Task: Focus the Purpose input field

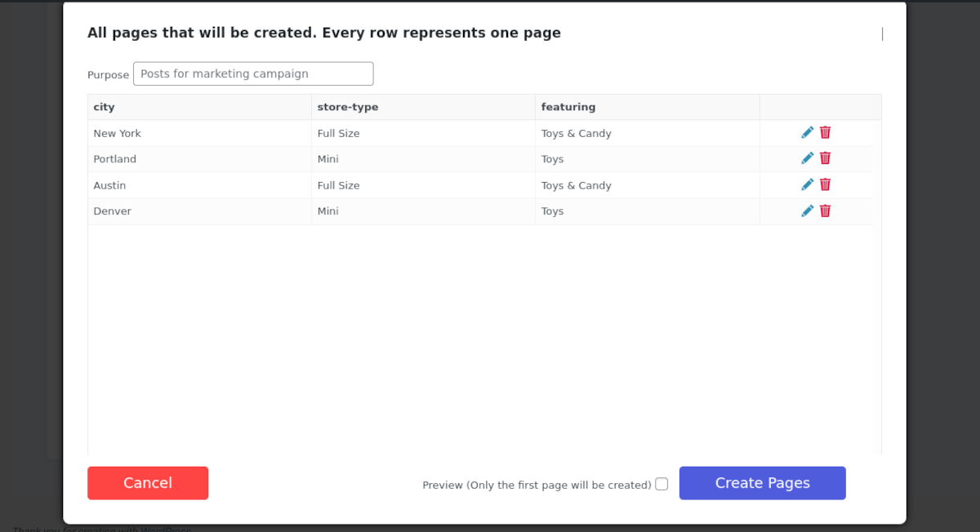Action: coord(253,73)
